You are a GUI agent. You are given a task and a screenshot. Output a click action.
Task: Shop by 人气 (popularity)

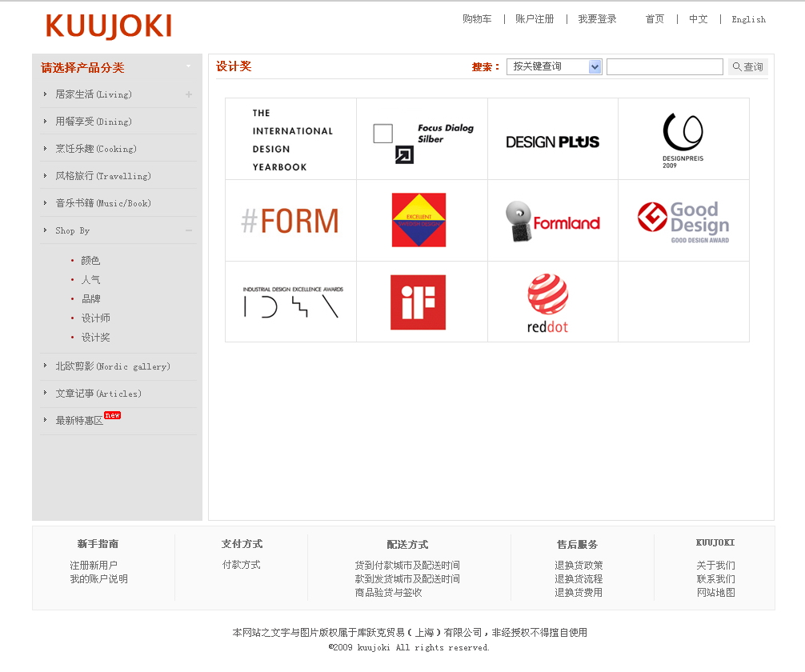point(90,280)
